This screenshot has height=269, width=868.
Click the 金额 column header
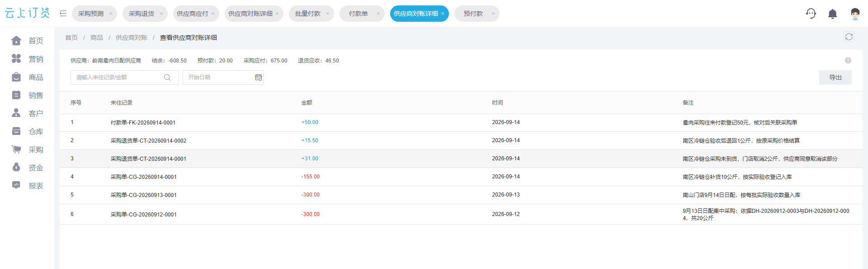tap(307, 103)
